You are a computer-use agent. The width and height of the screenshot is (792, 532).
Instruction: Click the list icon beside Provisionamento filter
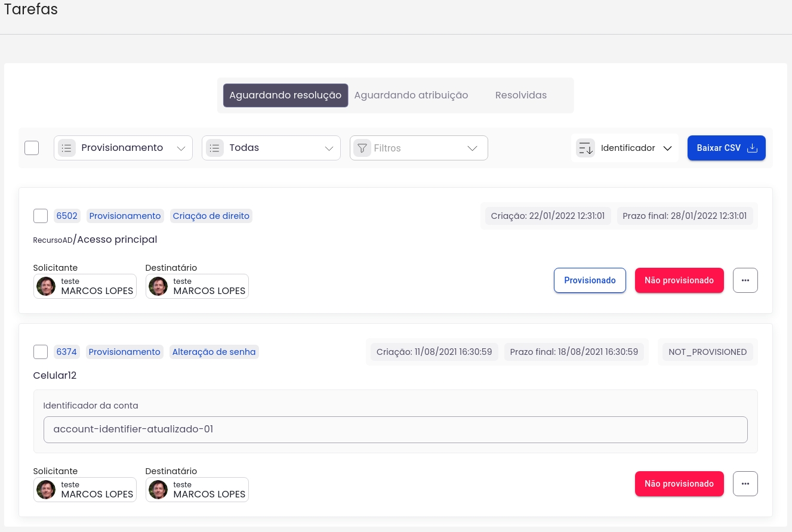pos(67,148)
